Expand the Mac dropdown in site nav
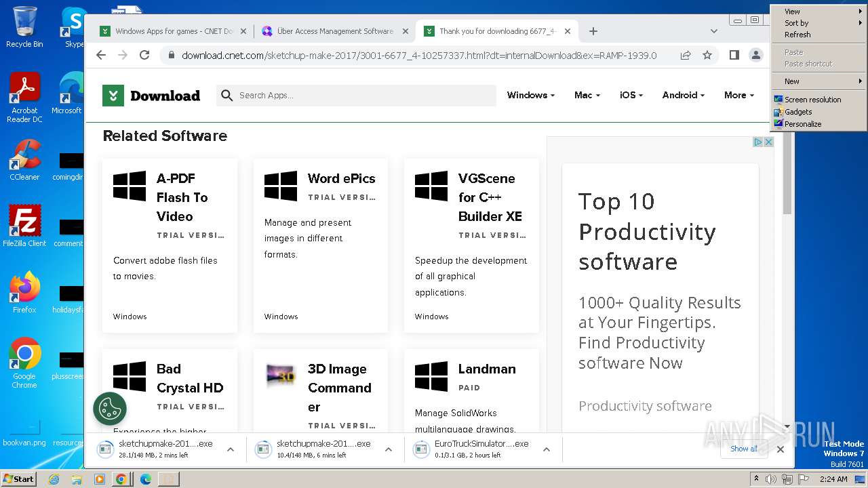 587,96
